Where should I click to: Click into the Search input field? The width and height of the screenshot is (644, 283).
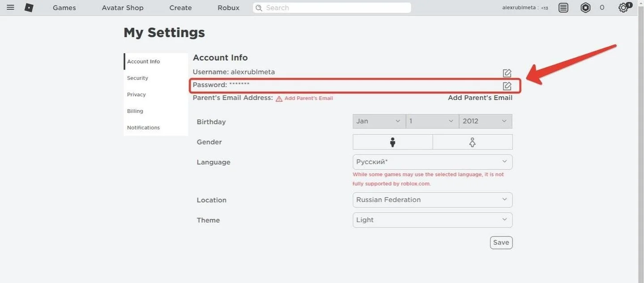click(332, 8)
